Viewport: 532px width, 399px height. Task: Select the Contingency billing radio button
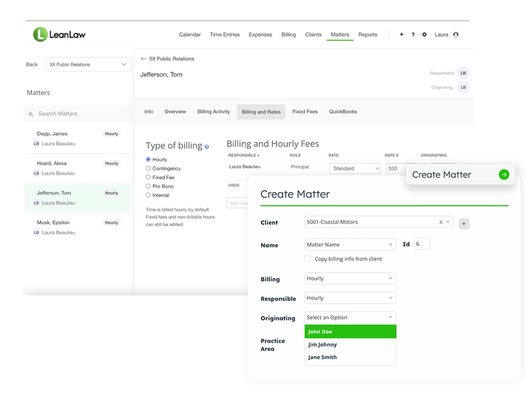148,168
